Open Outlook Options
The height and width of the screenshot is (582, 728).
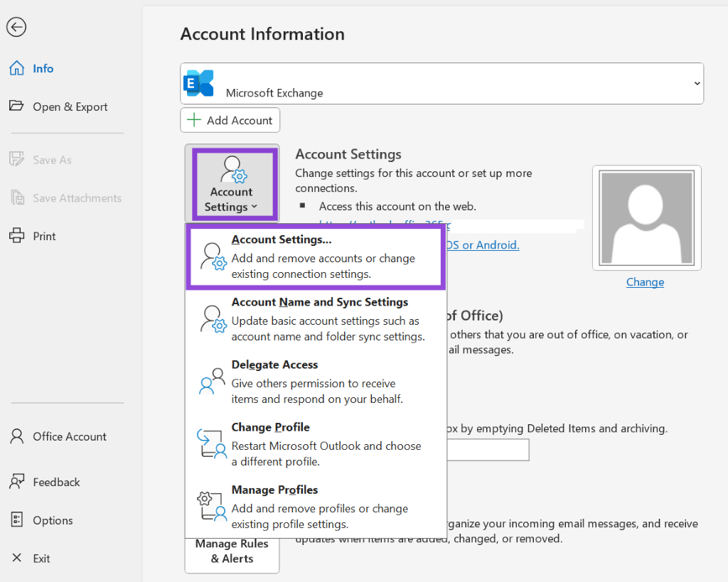coord(53,521)
